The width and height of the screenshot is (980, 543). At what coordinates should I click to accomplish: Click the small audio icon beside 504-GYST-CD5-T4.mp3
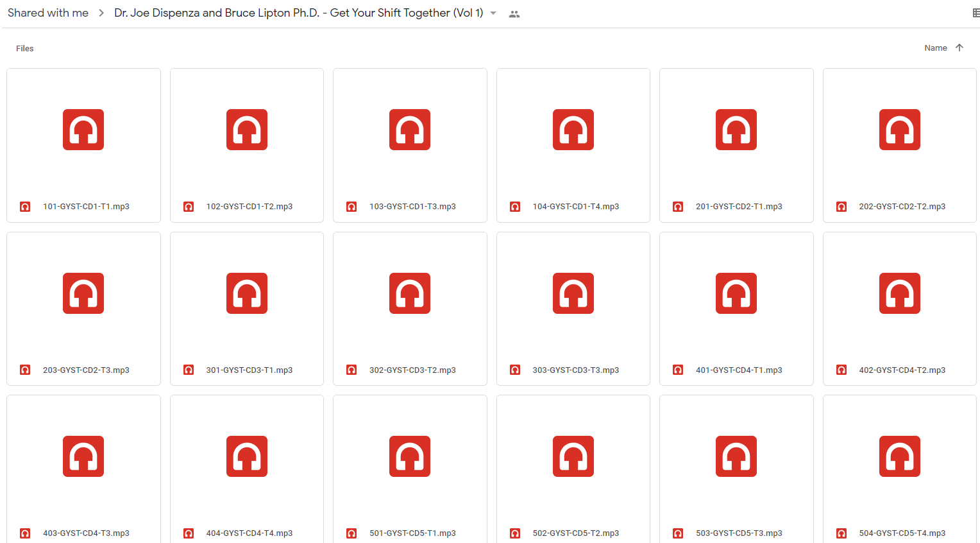pyautogui.click(x=841, y=533)
